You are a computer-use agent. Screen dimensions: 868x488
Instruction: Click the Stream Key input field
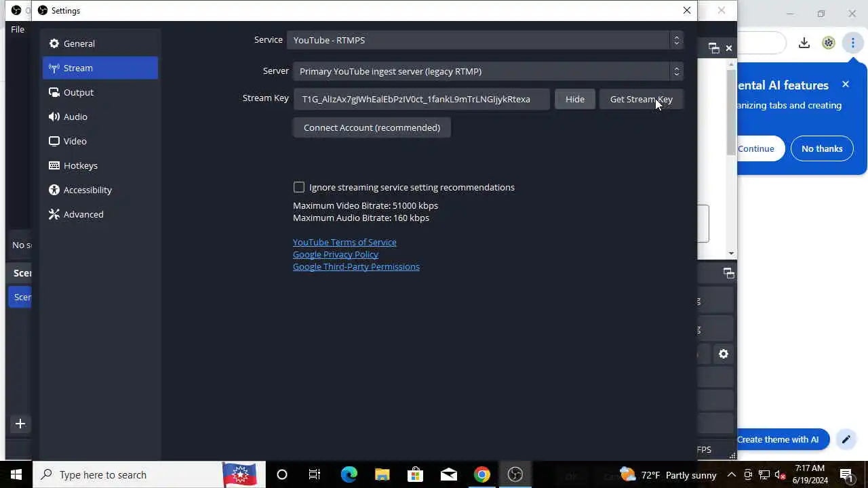pyautogui.click(x=421, y=99)
